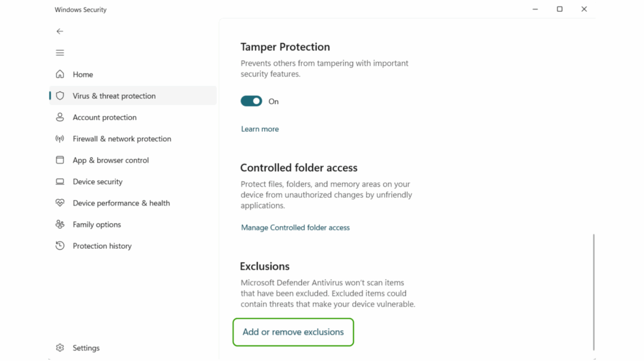Click the Settings gear icon
The height and width of the screenshot is (362, 644).
click(x=60, y=348)
